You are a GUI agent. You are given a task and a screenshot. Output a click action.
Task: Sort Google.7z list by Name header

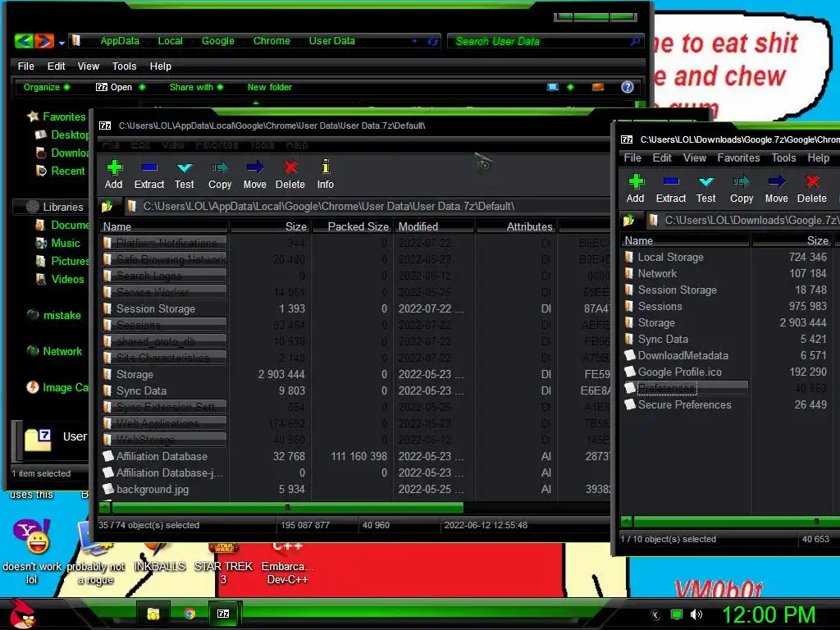click(x=685, y=240)
